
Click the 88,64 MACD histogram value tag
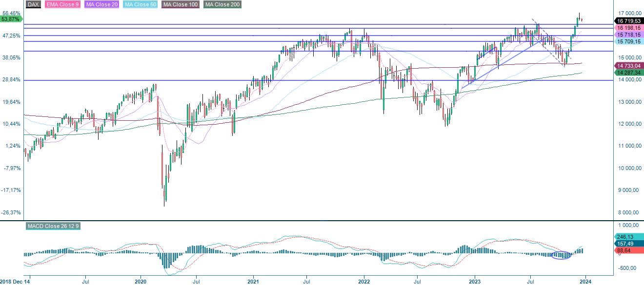click(x=629, y=250)
